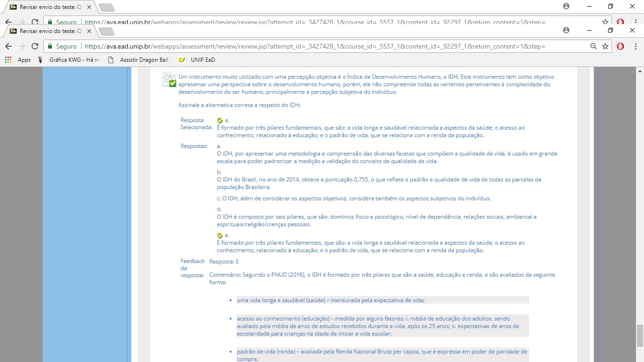The width and height of the screenshot is (644, 362).
Task: Reload the page in the front window
Action: [x=34, y=46]
